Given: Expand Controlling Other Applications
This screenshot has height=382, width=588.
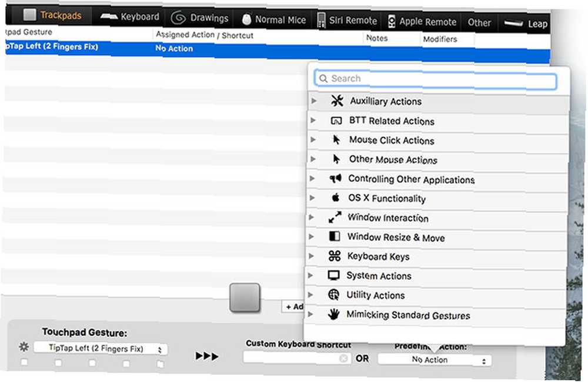Looking at the screenshot, I should [x=312, y=179].
